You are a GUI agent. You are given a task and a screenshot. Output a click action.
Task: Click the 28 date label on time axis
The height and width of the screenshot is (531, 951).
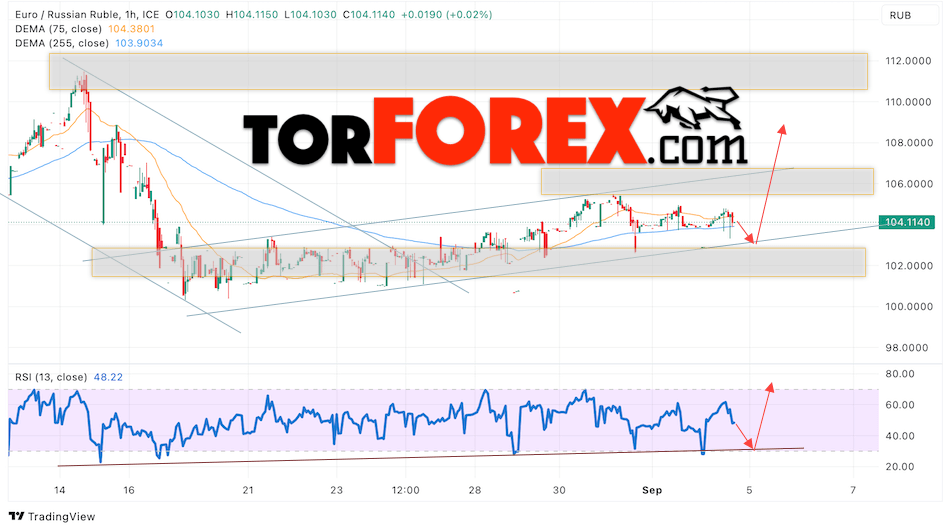[475, 490]
